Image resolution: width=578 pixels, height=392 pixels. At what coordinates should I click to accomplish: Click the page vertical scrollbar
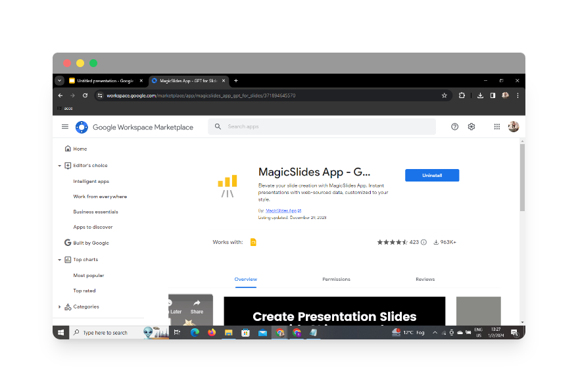pyautogui.click(x=522, y=178)
